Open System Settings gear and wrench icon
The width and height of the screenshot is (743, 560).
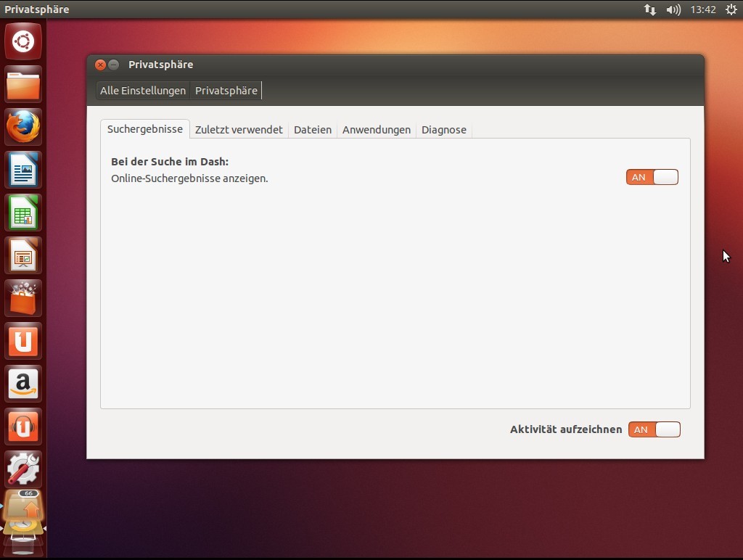pyautogui.click(x=23, y=469)
